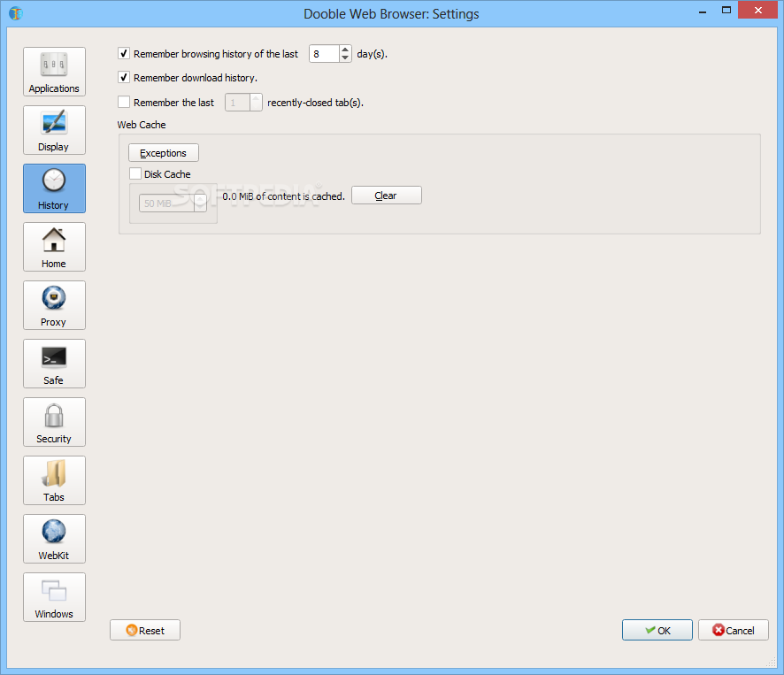Reset settings with the Reset button
Image resolution: width=784 pixels, height=675 pixels.
click(145, 630)
